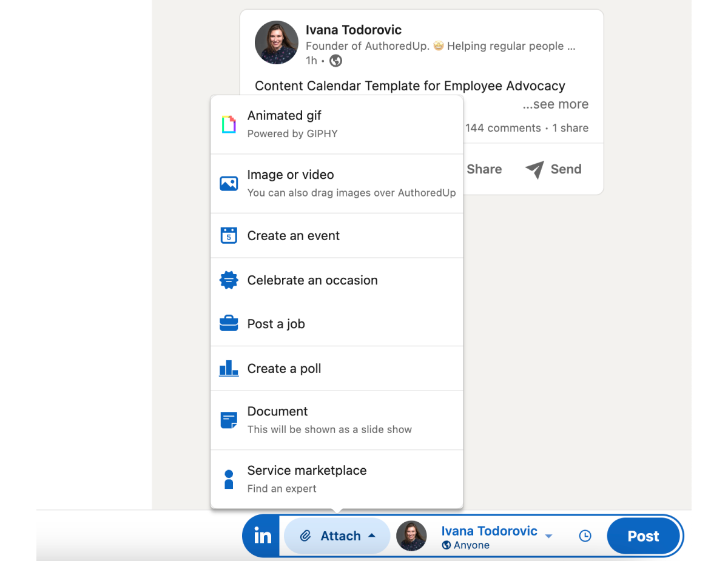Image resolution: width=728 pixels, height=561 pixels.
Task: Choose Celebrate an occasion option
Action: (x=337, y=280)
